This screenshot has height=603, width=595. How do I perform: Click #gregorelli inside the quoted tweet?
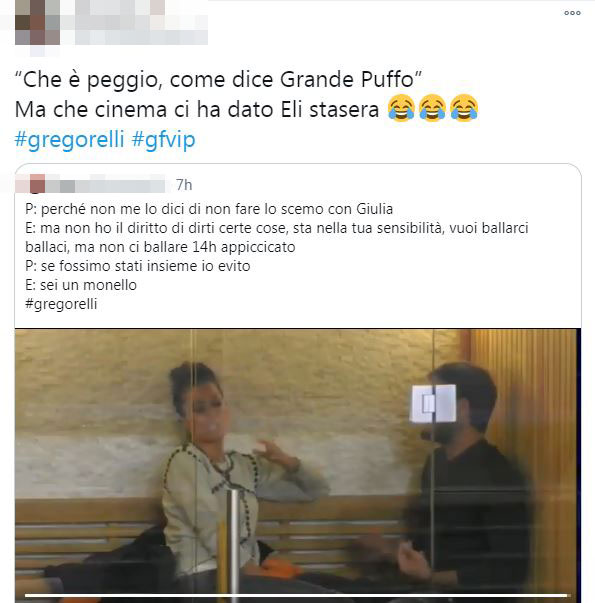(61, 304)
